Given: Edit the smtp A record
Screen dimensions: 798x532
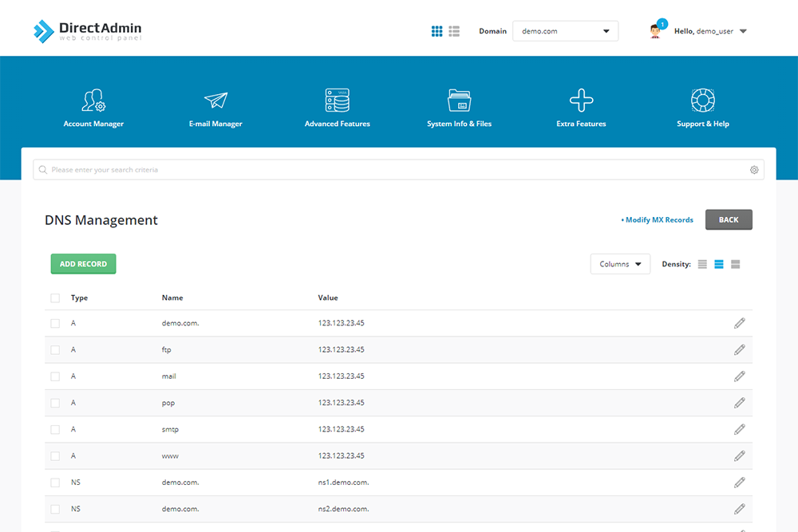Looking at the screenshot, I should (x=740, y=429).
